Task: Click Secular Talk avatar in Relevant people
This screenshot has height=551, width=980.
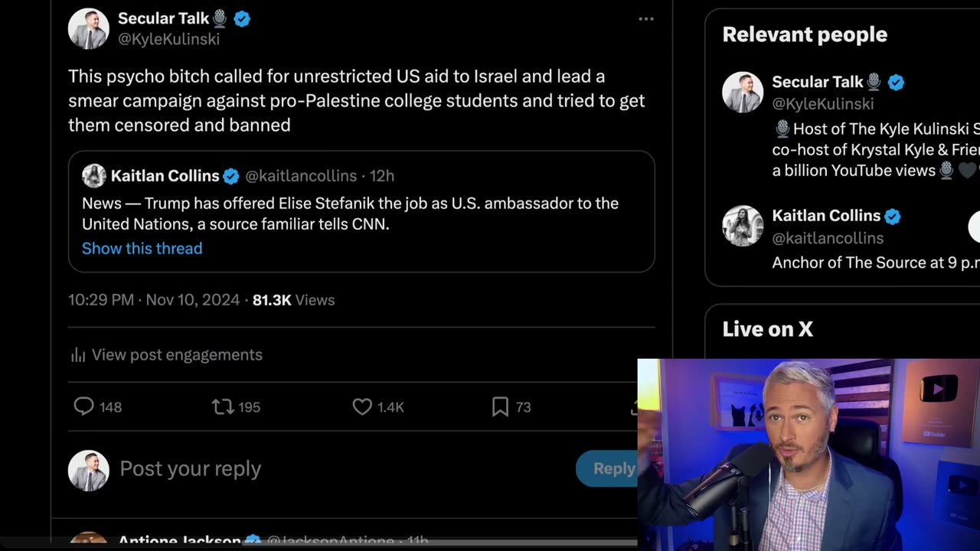Action: point(743,92)
